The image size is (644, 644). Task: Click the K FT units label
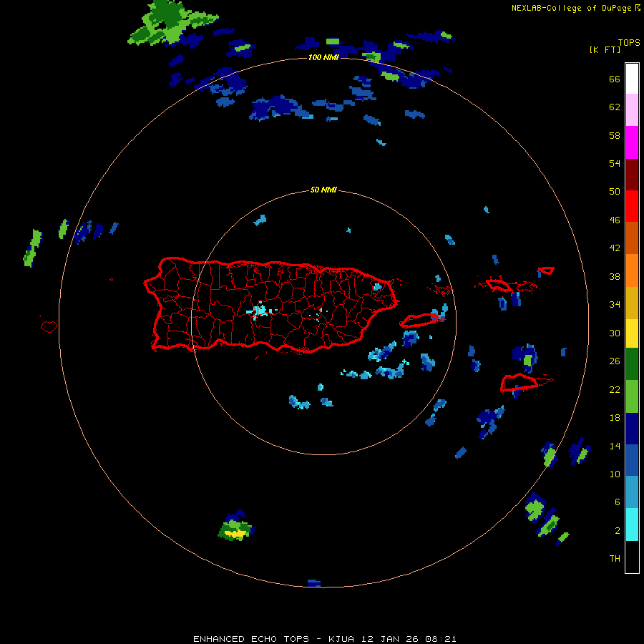[x=605, y=50]
